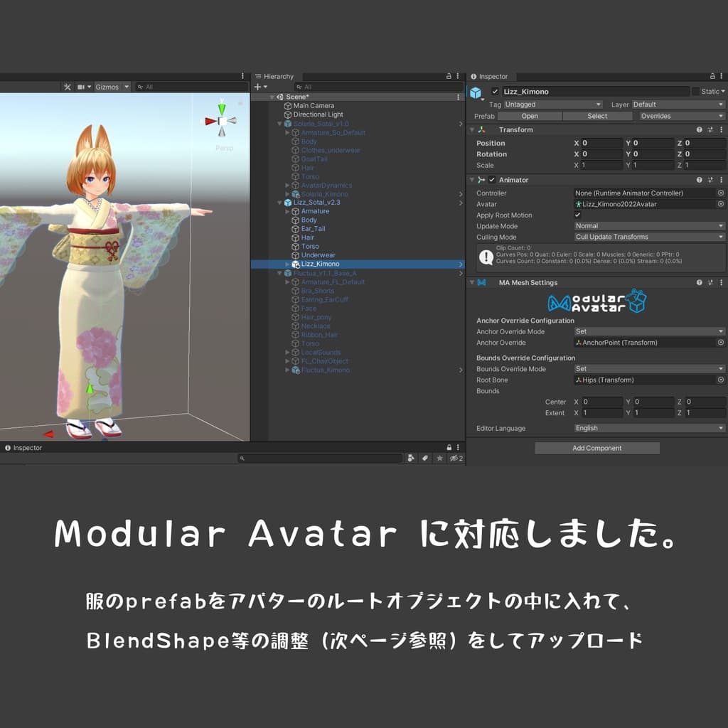Image resolution: width=728 pixels, height=728 pixels.
Task: Lock the Hierarchy panel
Action: [x=449, y=75]
